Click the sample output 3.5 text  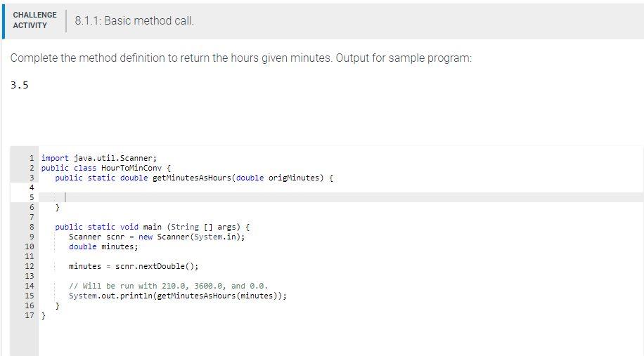(20, 85)
